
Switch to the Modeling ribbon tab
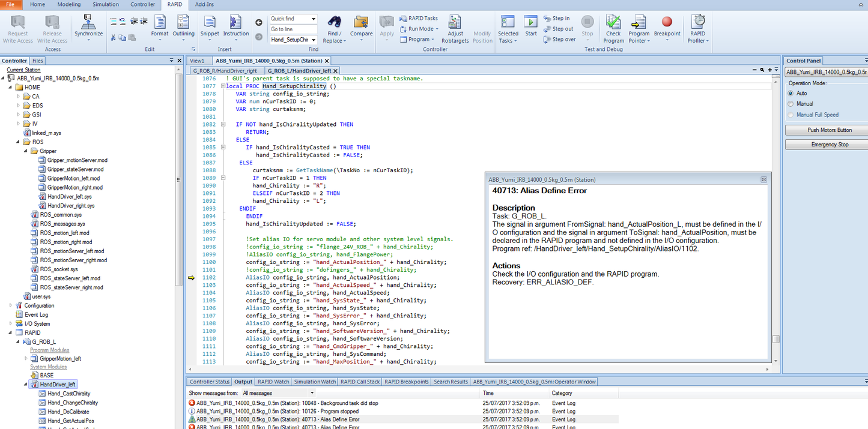click(x=69, y=4)
